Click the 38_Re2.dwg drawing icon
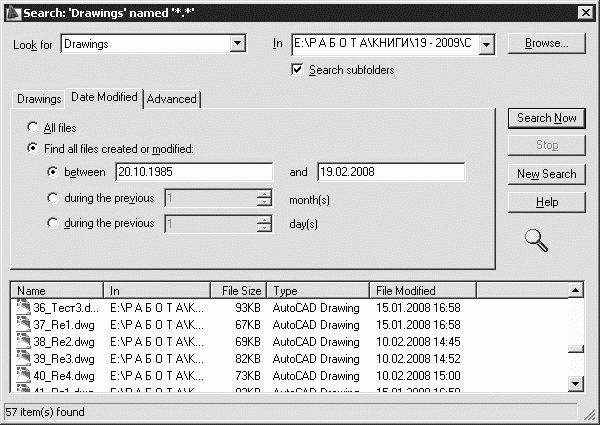The height and width of the screenshot is (425, 600). coord(24,342)
